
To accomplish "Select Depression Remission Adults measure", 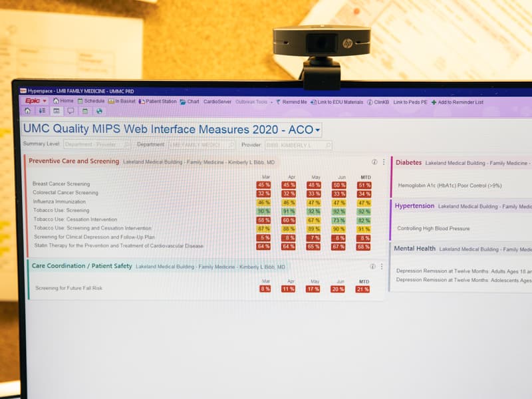I will [x=464, y=271].
